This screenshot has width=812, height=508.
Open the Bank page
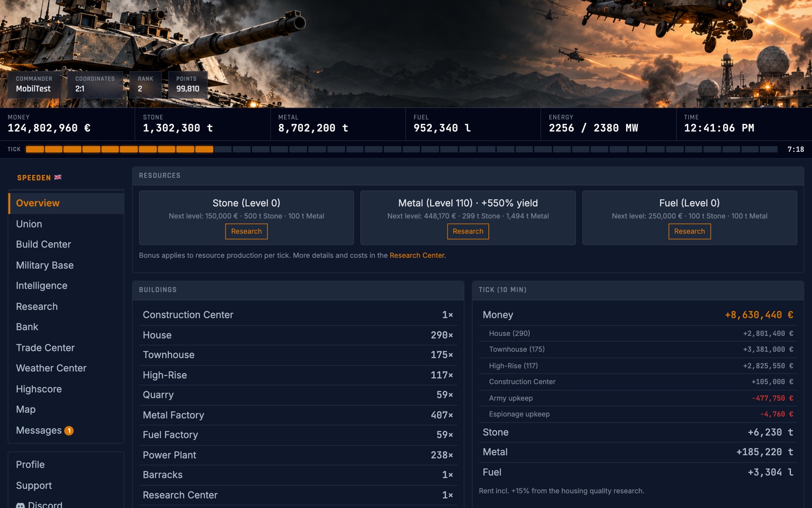[66, 327]
